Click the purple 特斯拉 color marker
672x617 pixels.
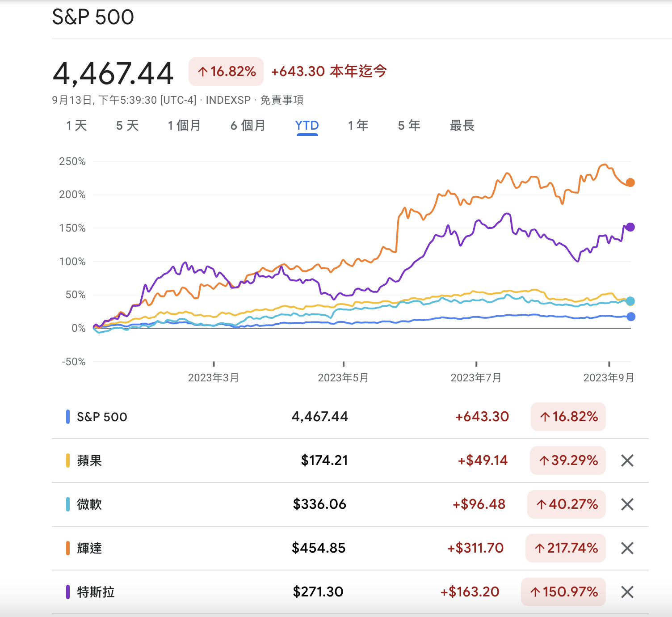coord(68,592)
